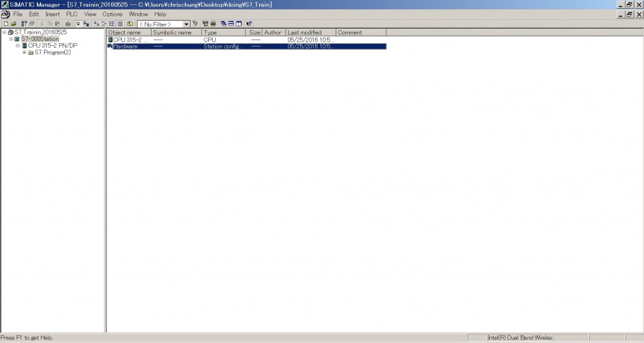
Task: Collapse the CPU 315-2 PN/DP tree node
Action: pyautogui.click(x=18, y=45)
